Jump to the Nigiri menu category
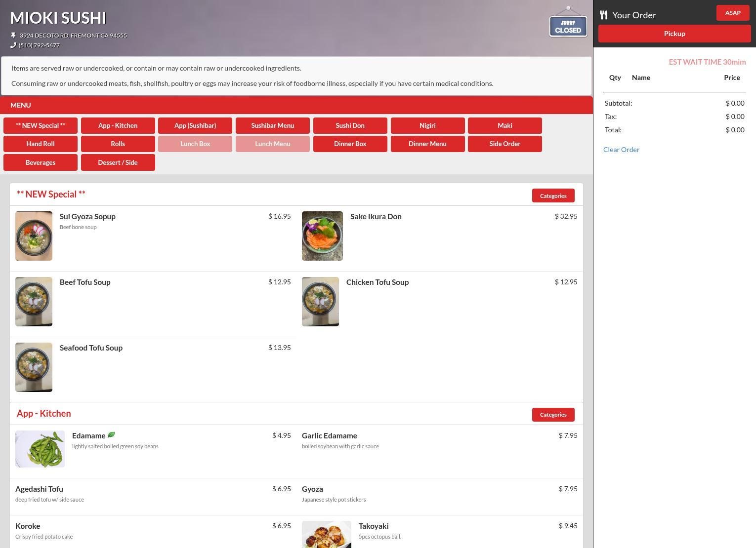This screenshot has width=756, height=548. tap(427, 125)
